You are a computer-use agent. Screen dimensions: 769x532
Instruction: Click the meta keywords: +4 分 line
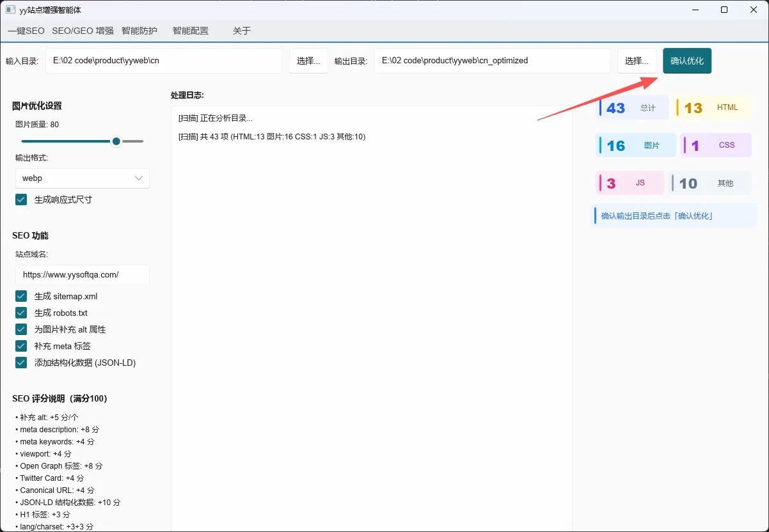click(x=55, y=442)
